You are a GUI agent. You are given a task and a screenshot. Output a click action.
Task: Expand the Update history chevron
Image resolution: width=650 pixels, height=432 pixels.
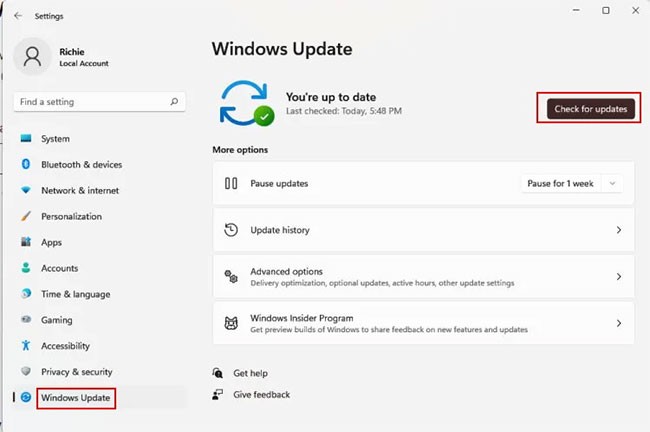pyautogui.click(x=619, y=230)
